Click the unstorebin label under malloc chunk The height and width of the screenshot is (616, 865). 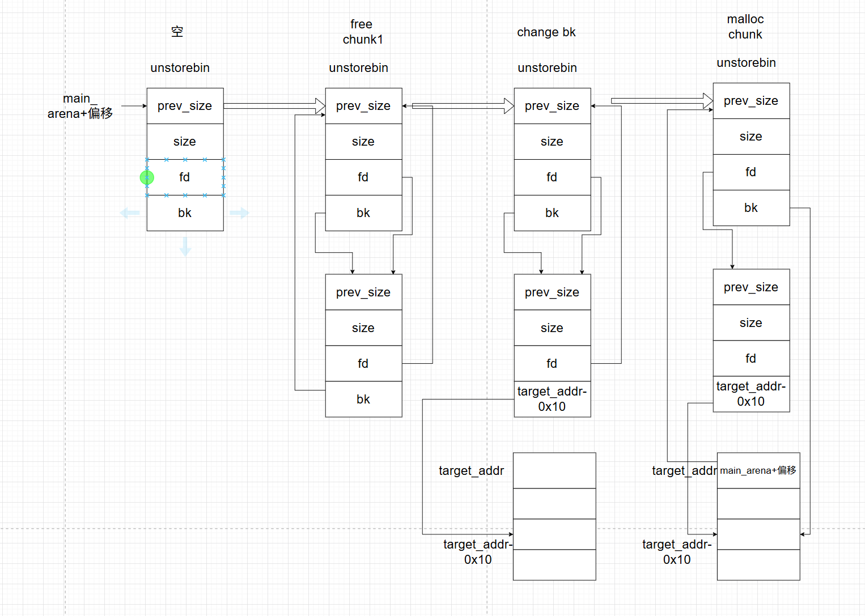click(746, 63)
